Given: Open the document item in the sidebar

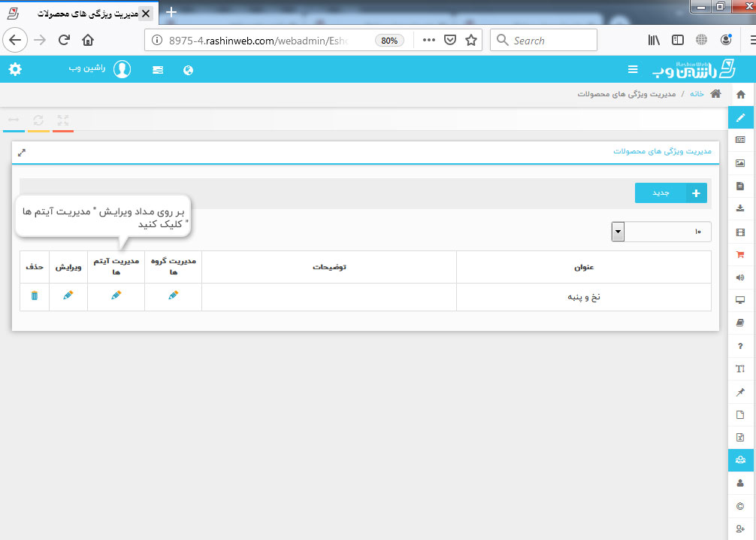Looking at the screenshot, I should 740,186.
